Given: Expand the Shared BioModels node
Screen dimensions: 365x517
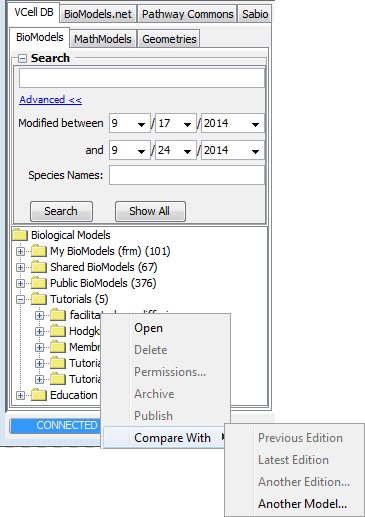Looking at the screenshot, I should click(20, 267).
